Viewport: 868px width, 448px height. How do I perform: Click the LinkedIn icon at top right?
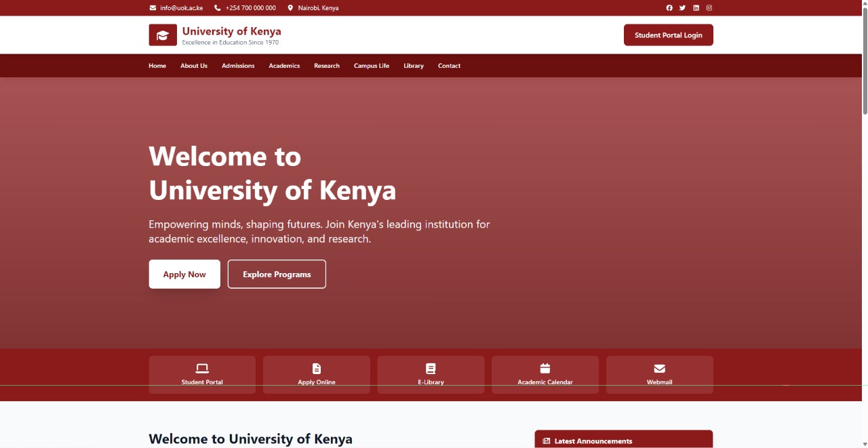coord(696,7)
